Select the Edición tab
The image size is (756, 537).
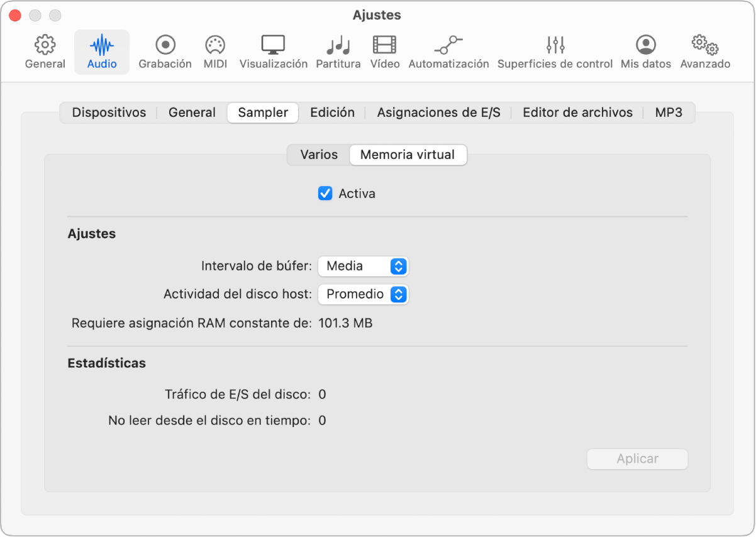click(332, 113)
